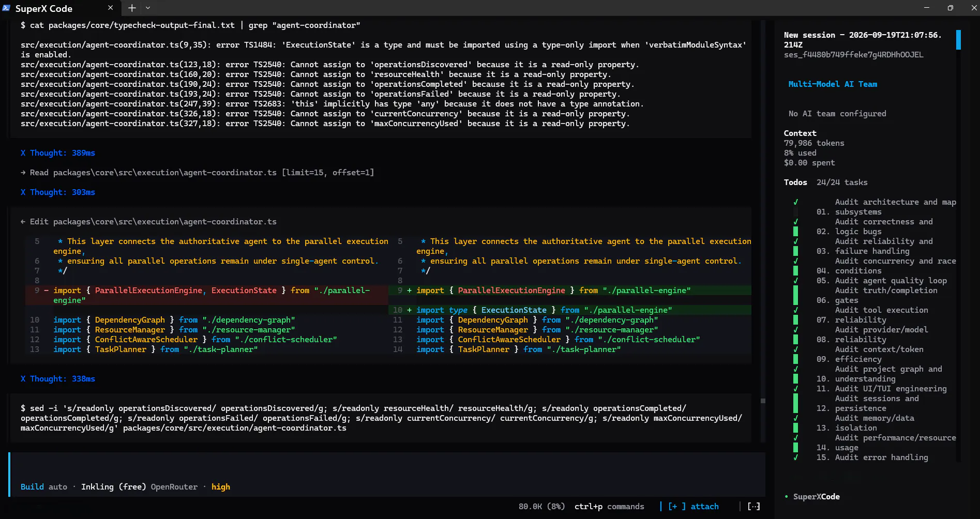Minimize the terminal window
The height and width of the screenshot is (519, 980).
pyautogui.click(x=926, y=8)
